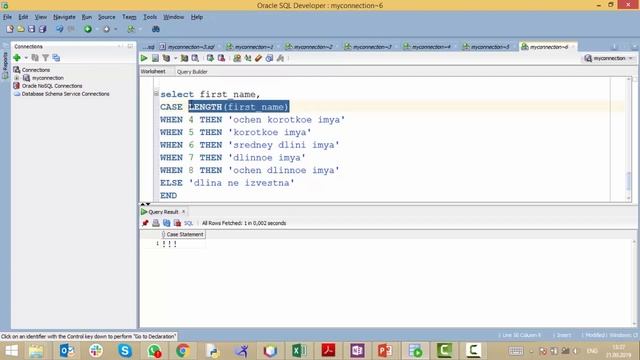Click the Refresh icon in Connections panel
Image resolution: width=640 pixels, height=360 pixels.
(x=35, y=58)
